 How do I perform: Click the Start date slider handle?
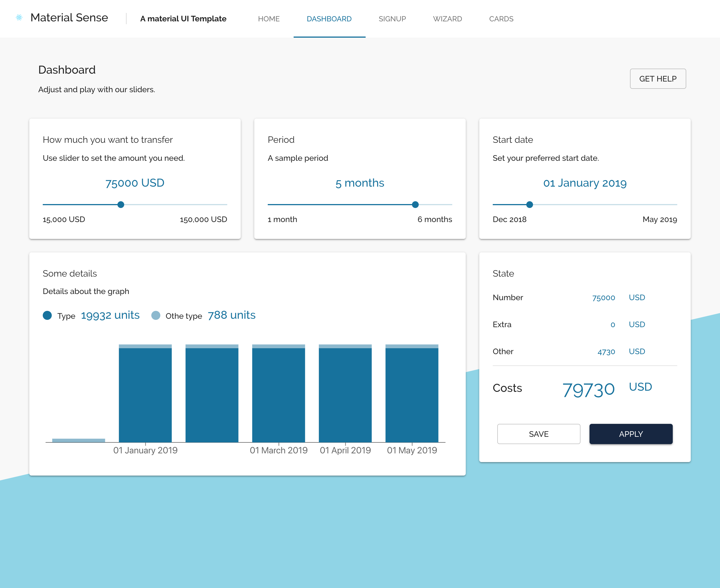(529, 204)
